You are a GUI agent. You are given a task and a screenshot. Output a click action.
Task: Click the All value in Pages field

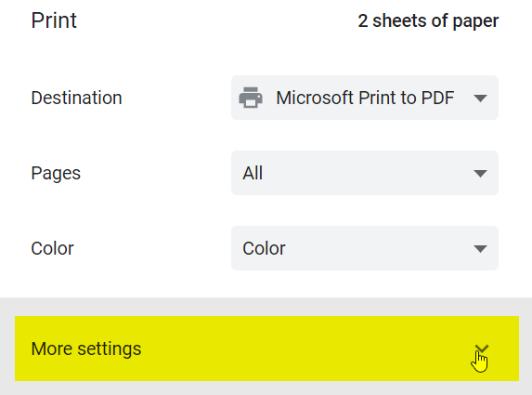253,173
